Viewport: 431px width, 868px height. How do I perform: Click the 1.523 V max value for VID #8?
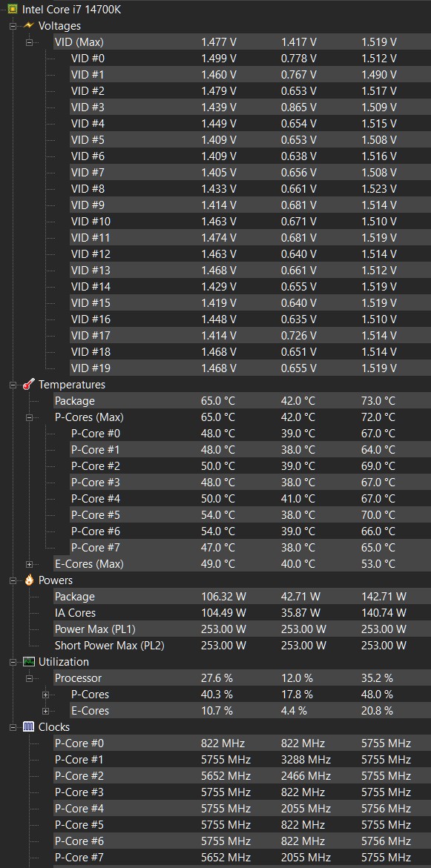tap(379, 189)
